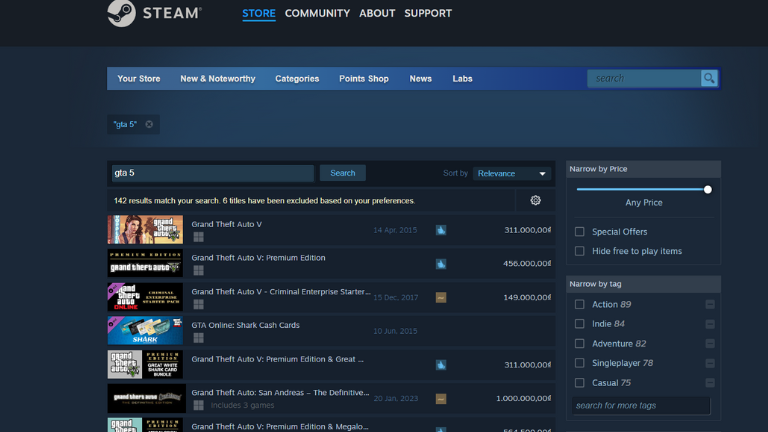Click the 14 Apr, 2015 release date

(395, 230)
